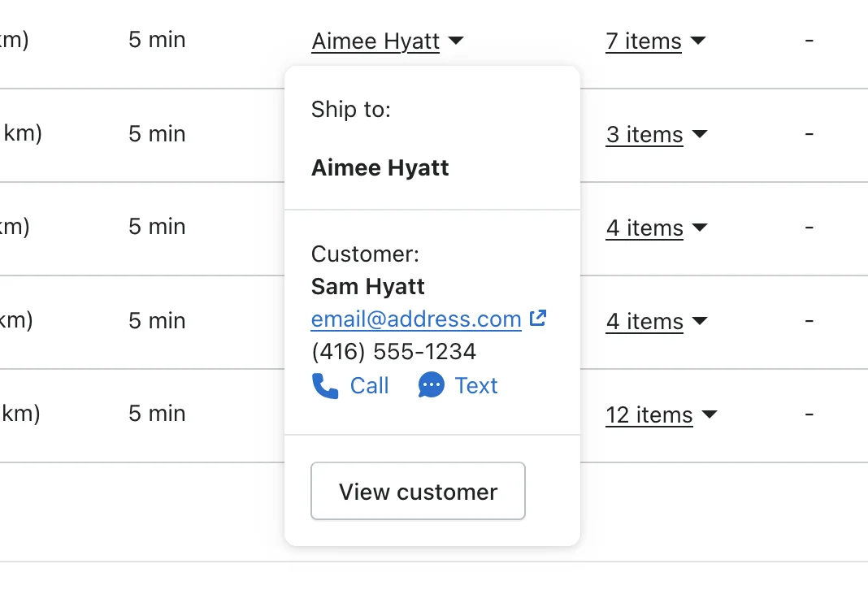
Task: Click the Sam Hyatt customer name
Action: click(367, 287)
